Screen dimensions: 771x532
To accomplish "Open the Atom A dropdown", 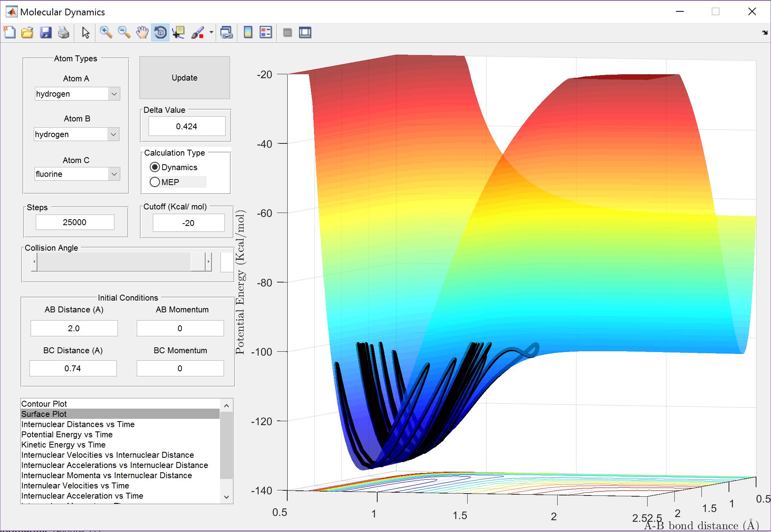I will (114, 94).
